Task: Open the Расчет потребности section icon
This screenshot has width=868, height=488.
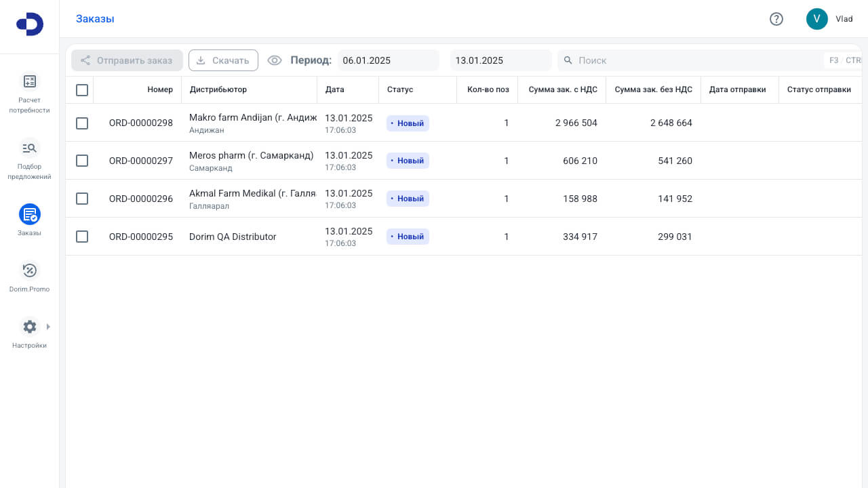Action: click(x=30, y=81)
